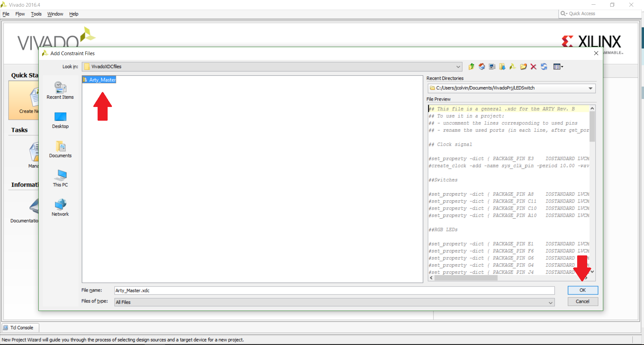Expand the Files of type dropdown
The width and height of the screenshot is (644, 345).
pyautogui.click(x=550, y=303)
